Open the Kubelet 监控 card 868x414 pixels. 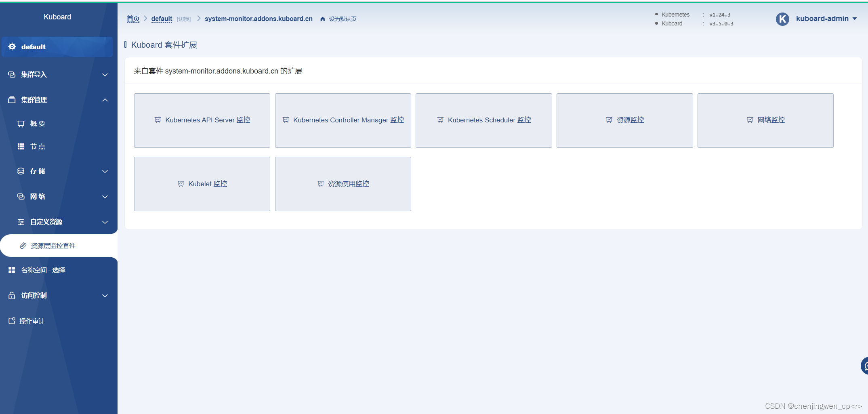point(202,184)
